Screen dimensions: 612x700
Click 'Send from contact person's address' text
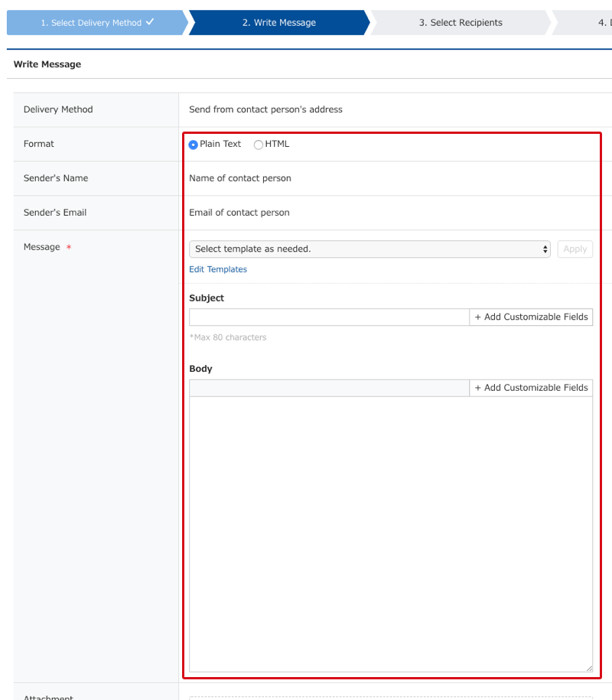[265, 109]
